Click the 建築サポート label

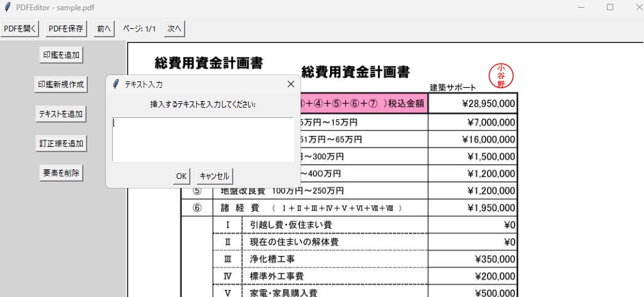coord(453,87)
